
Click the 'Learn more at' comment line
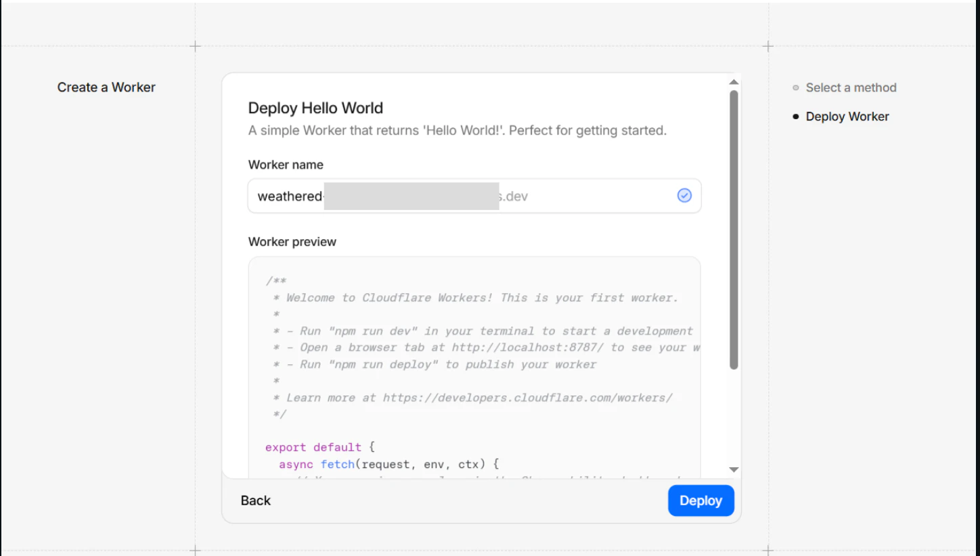coord(472,398)
